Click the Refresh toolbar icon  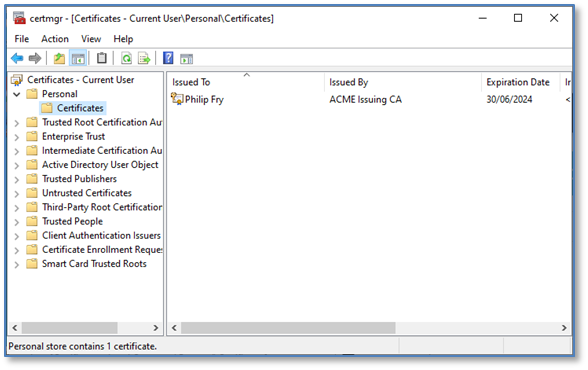pos(126,58)
